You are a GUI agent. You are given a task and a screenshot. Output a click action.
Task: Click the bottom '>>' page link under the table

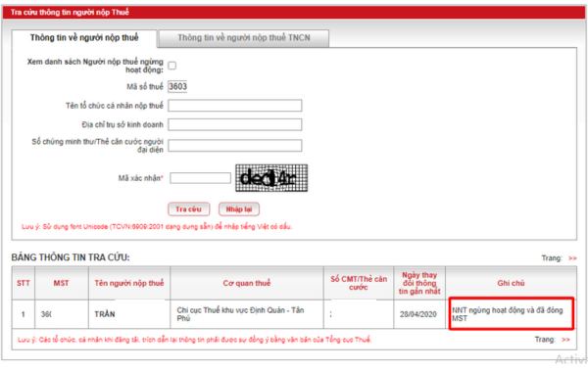(565, 340)
